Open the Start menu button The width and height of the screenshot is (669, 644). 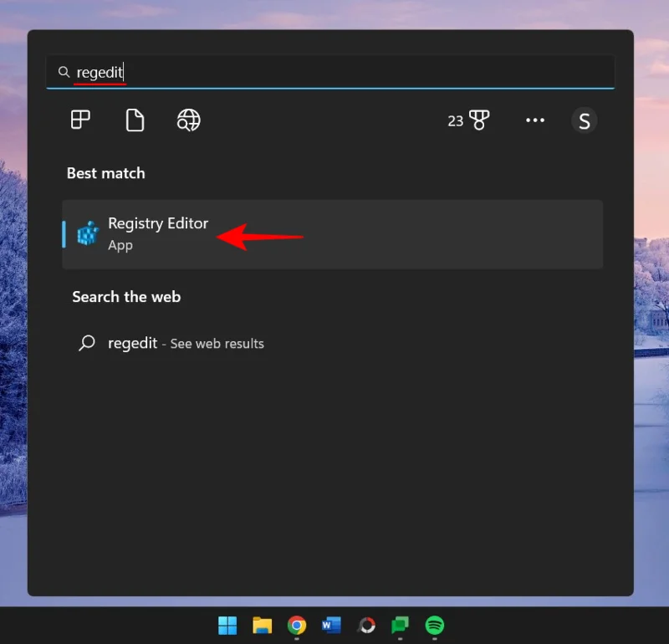coord(227,625)
